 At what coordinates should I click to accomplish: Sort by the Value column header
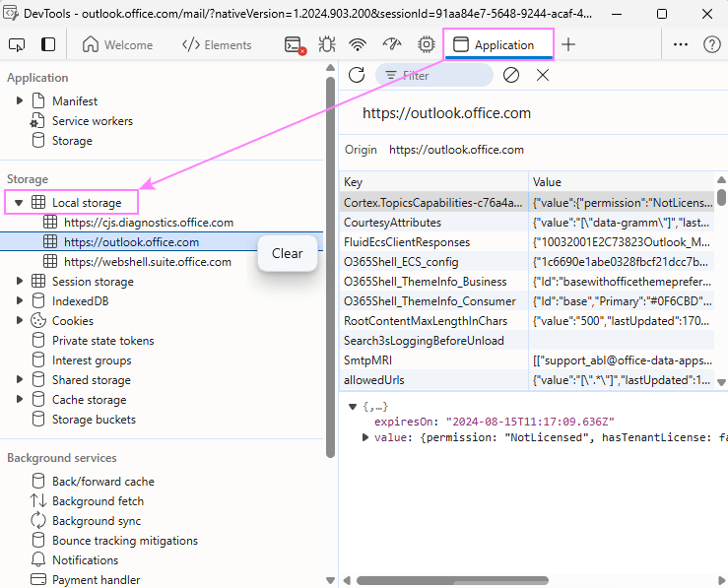click(622, 182)
